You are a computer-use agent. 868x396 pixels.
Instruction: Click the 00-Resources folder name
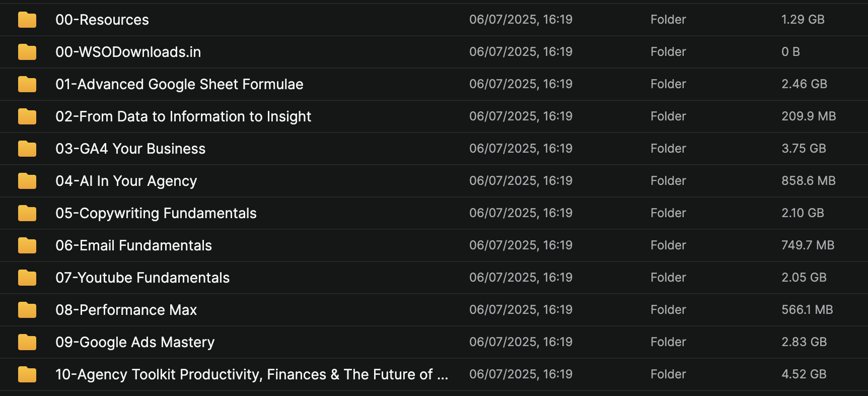point(102,20)
